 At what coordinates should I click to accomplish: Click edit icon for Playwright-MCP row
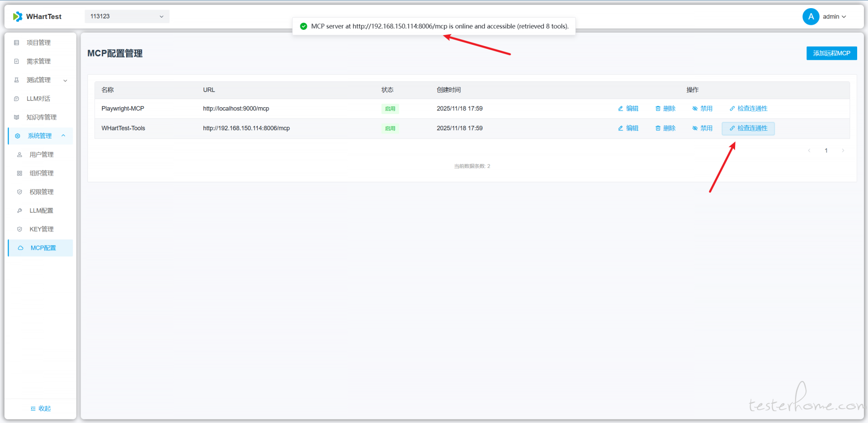(x=621, y=109)
